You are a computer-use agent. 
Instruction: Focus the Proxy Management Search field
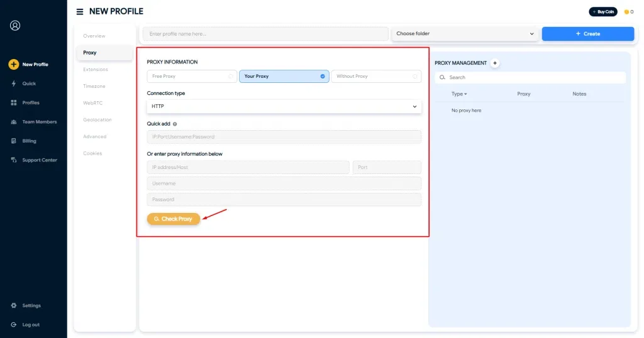click(530, 77)
